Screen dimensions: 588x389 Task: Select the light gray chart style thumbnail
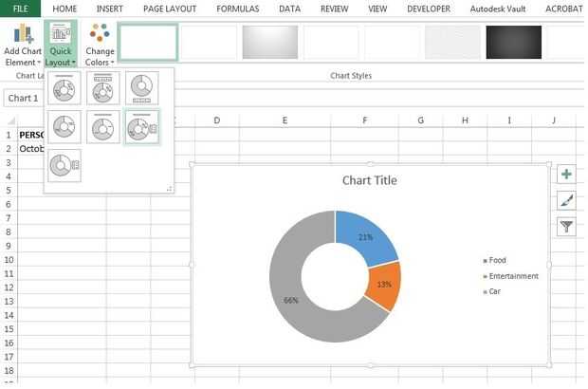[452, 42]
